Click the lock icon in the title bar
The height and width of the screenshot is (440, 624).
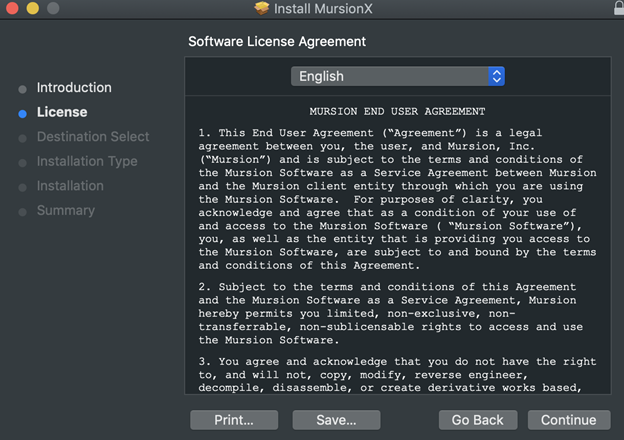[618, 8]
